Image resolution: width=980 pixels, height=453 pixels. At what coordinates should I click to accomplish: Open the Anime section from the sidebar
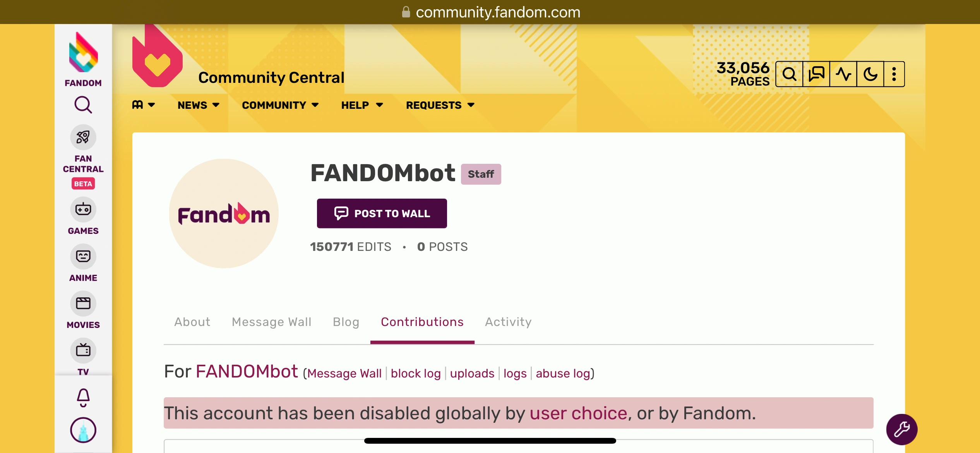click(x=83, y=256)
